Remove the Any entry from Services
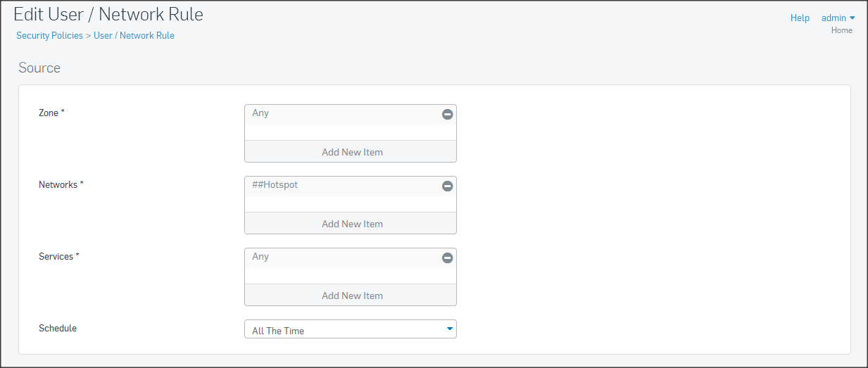 [447, 258]
